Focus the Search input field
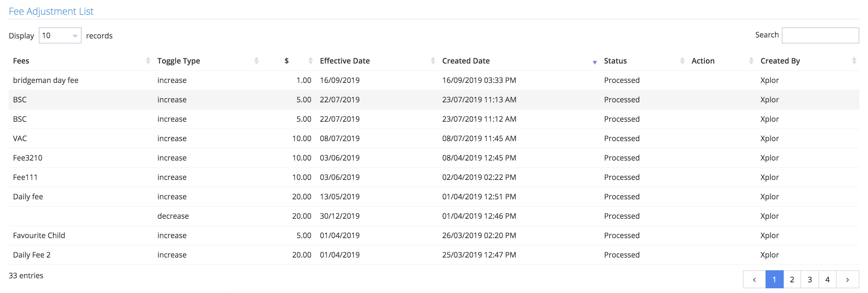Viewport: 868px width, 293px height. click(x=820, y=35)
